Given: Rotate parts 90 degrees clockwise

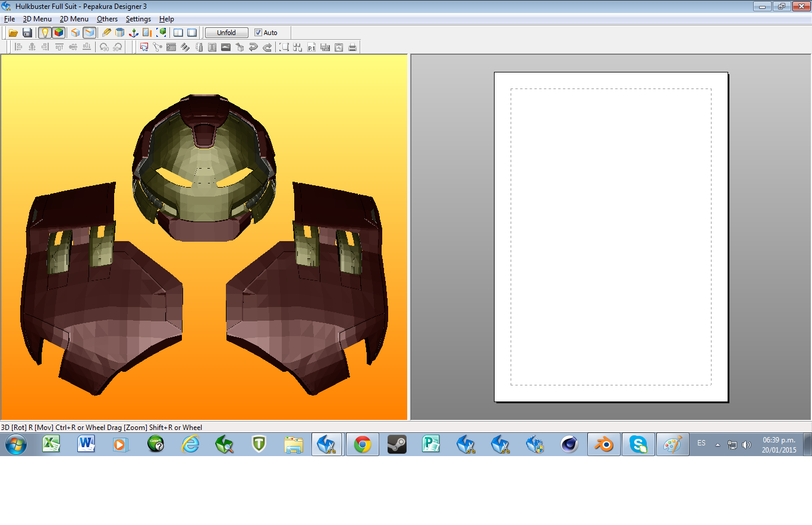Looking at the screenshot, I should 118,47.
